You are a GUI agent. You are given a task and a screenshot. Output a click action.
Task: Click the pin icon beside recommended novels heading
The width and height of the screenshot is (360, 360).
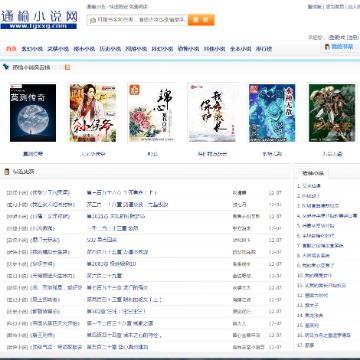6,67
